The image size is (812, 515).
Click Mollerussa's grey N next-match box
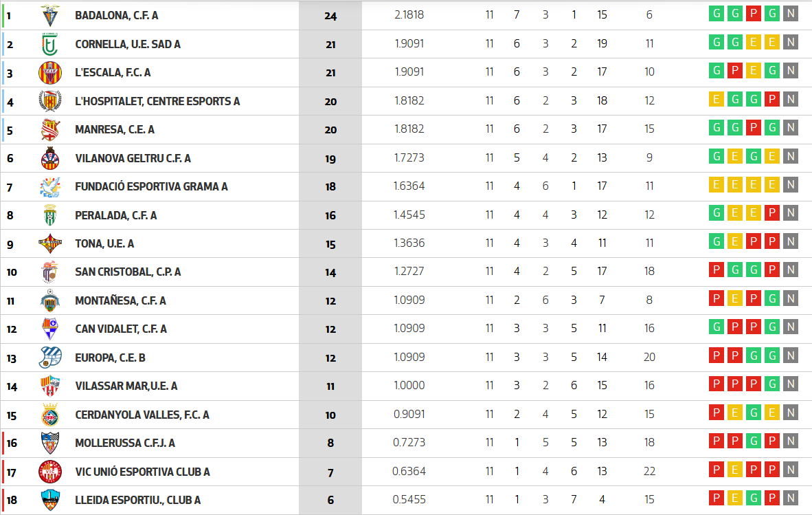coord(791,441)
